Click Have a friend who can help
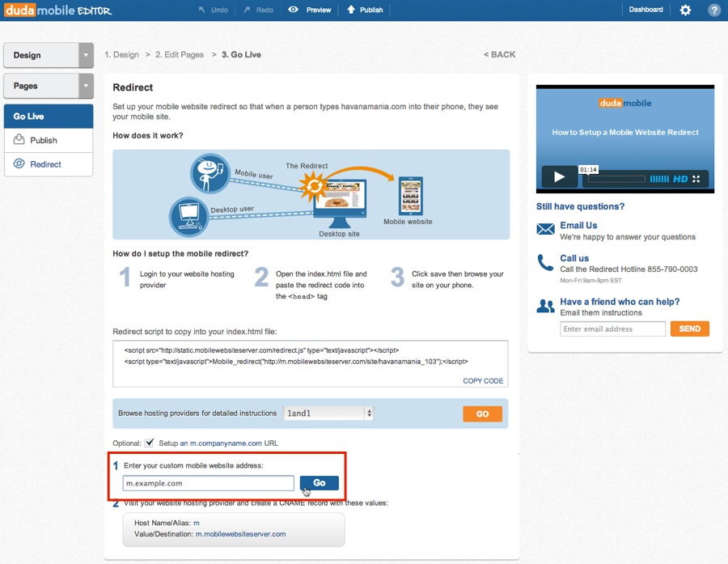The image size is (728, 564). click(620, 302)
